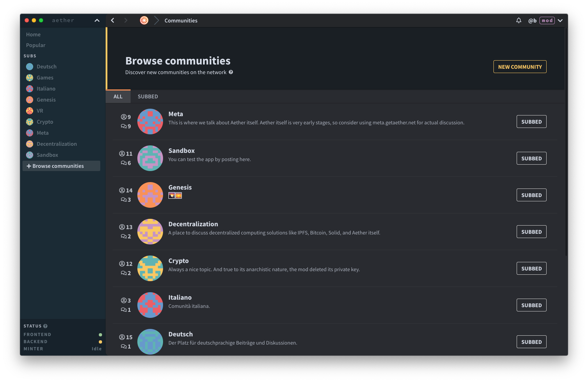Viewport: 588px width, 382px height.
Task: Toggle subscription for Decentralization community
Action: click(531, 232)
